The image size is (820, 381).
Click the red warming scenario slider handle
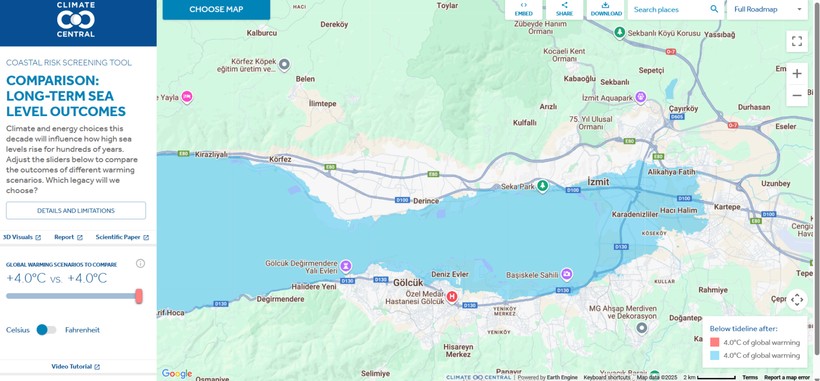coord(139,296)
